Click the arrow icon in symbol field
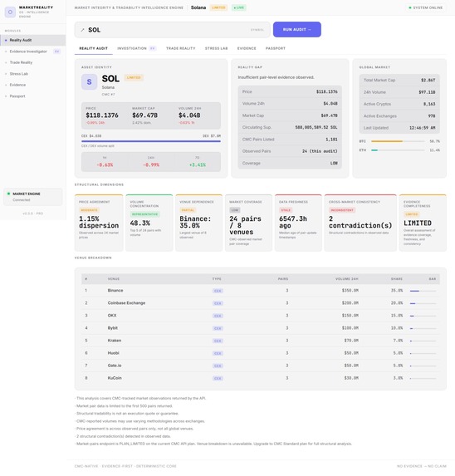This screenshot has width=455, height=476. tap(82, 30)
